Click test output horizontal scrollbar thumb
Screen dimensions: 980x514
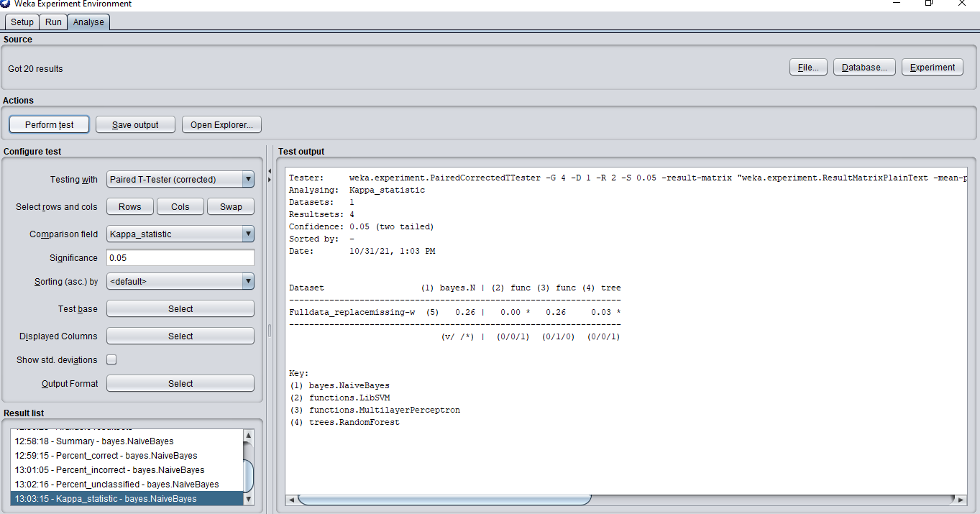click(x=444, y=499)
